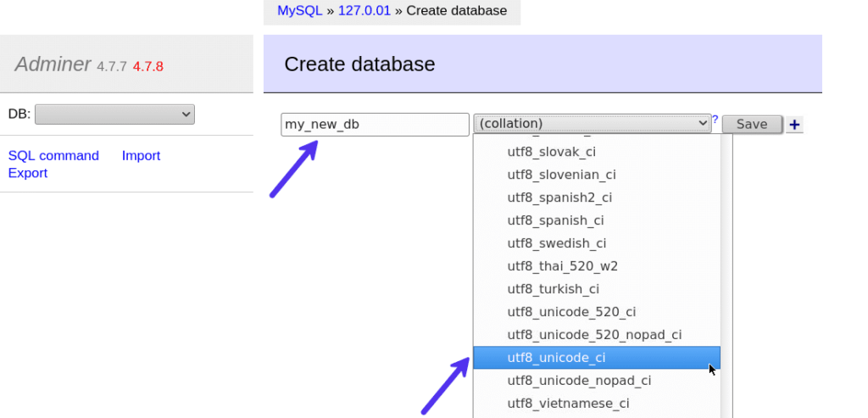This screenshot has height=418, width=868.
Task: Open the collation dropdown
Action: pyautogui.click(x=592, y=124)
